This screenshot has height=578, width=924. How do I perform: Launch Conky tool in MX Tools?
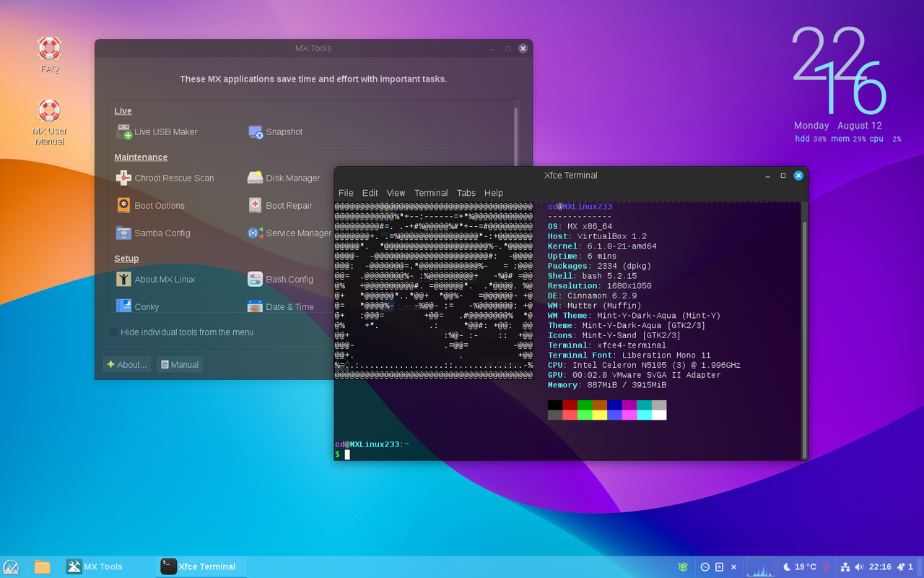coord(137,306)
